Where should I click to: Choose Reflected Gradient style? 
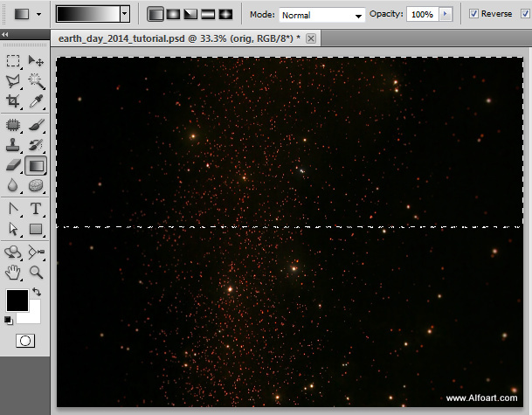click(208, 14)
